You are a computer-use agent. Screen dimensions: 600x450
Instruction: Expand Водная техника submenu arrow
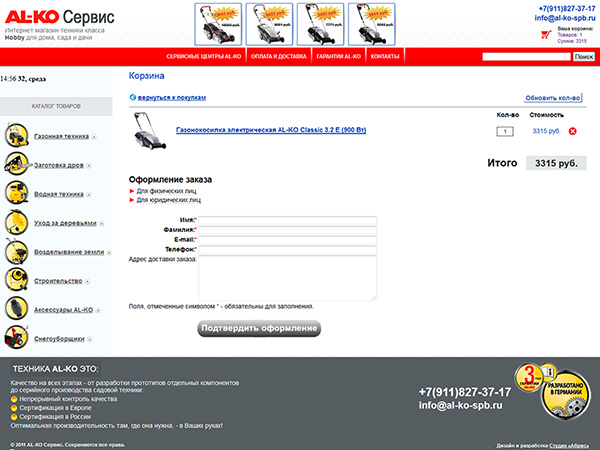click(89, 194)
